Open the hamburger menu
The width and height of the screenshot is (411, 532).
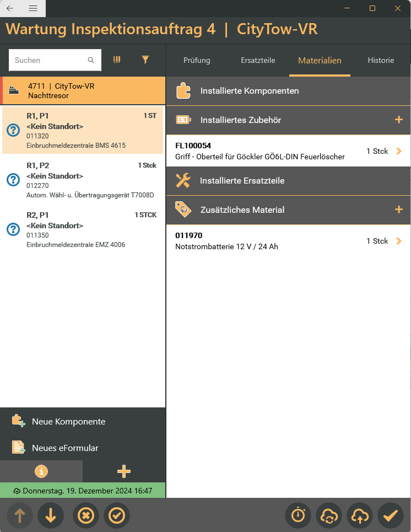point(33,8)
